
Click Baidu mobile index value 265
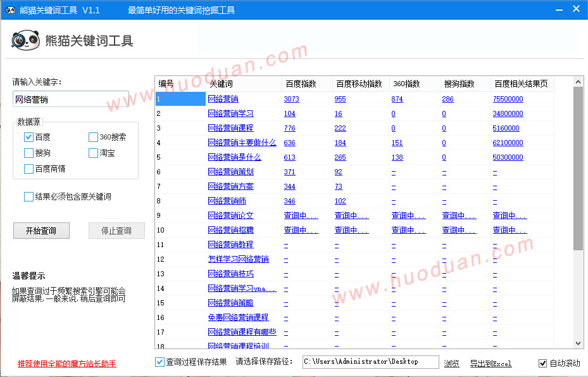(x=340, y=158)
